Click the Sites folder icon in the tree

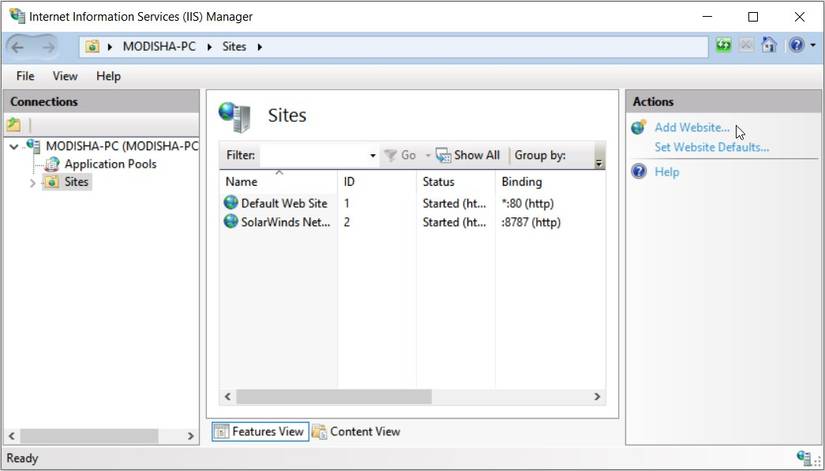pos(52,182)
